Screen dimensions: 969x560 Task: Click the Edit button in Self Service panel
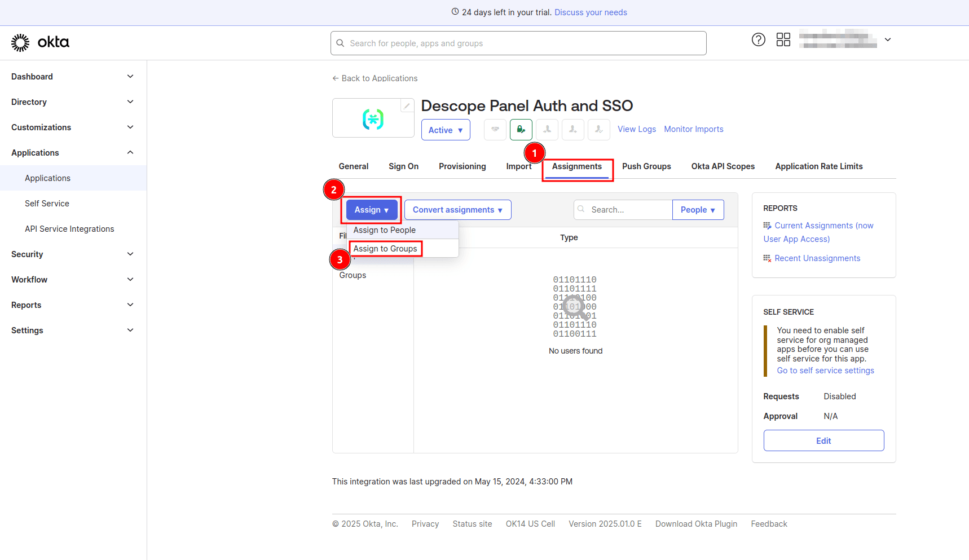(823, 440)
